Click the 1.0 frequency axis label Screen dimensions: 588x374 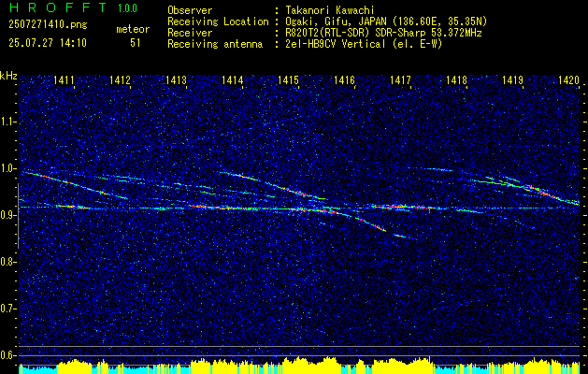click(x=7, y=168)
